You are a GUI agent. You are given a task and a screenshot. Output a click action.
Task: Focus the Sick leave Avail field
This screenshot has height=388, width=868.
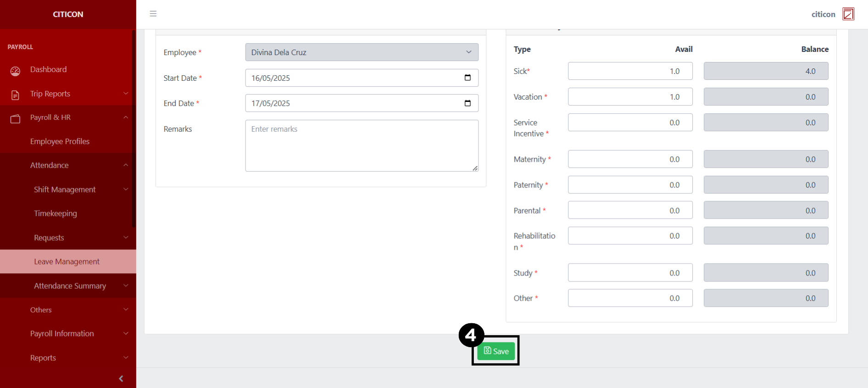[630, 71]
